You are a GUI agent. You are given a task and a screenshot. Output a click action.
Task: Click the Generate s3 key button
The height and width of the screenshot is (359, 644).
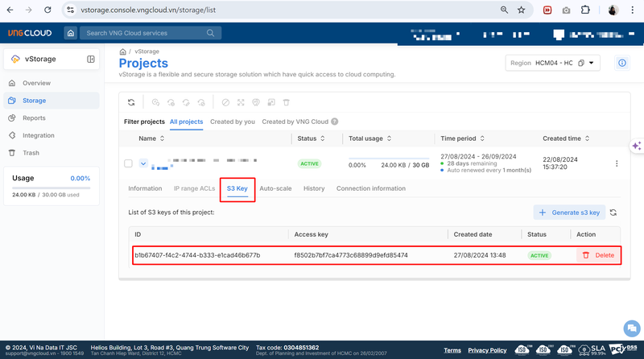pyautogui.click(x=568, y=213)
